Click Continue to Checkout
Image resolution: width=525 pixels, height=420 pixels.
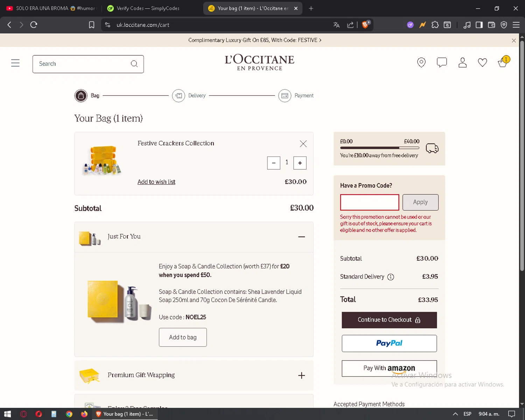389,320
